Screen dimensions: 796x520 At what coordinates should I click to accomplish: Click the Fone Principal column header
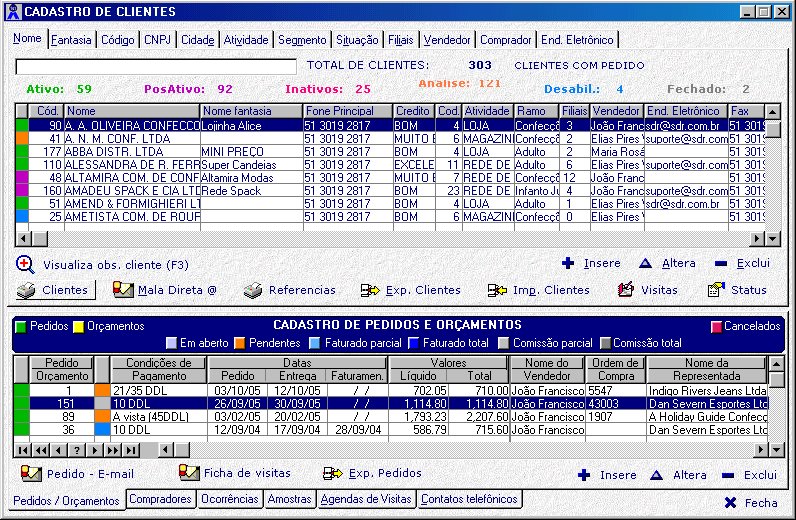point(348,111)
